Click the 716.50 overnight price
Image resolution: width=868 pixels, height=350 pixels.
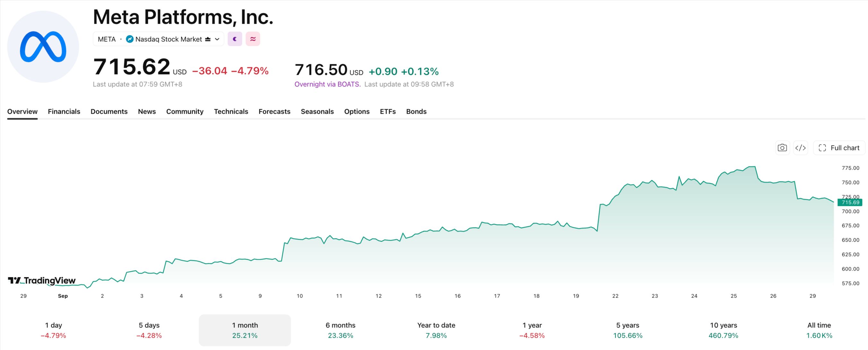coord(329,70)
